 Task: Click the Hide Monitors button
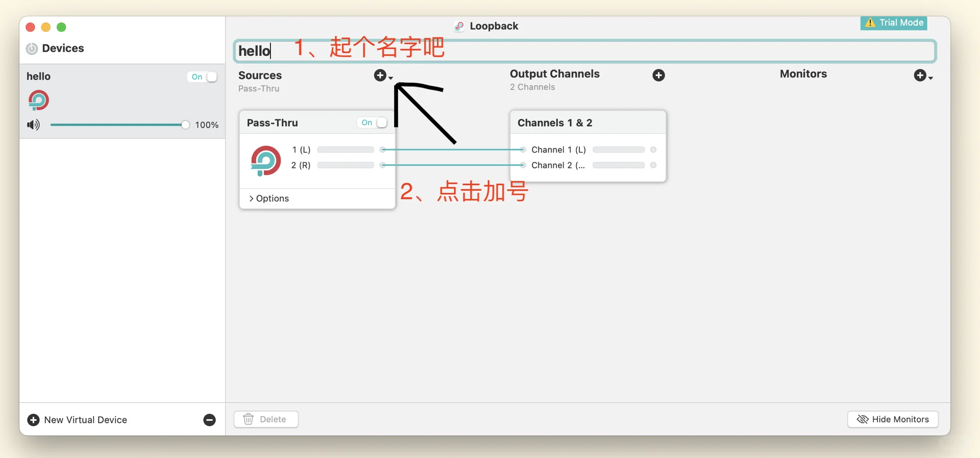pyautogui.click(x=893, y=419)
